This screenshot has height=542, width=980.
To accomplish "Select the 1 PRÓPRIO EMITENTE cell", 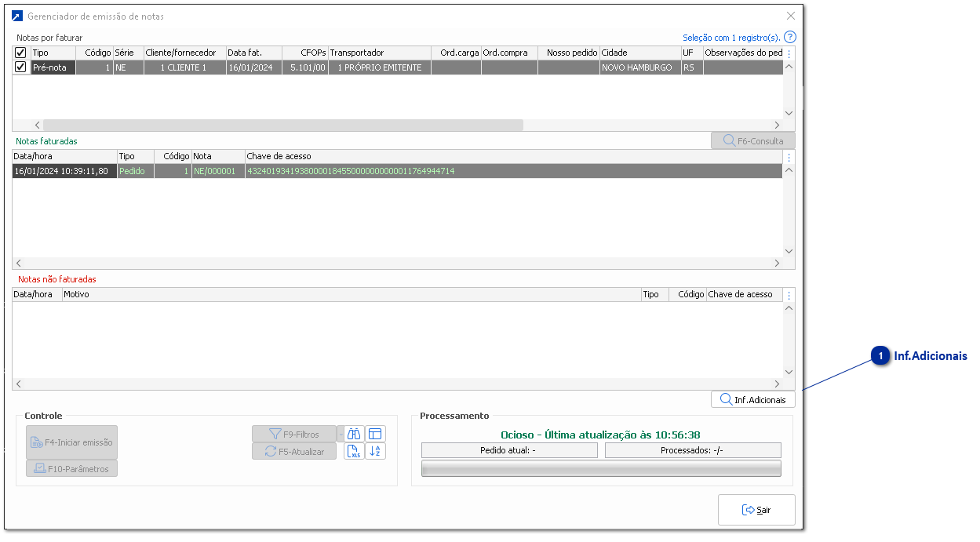I will tap(380, 67).
